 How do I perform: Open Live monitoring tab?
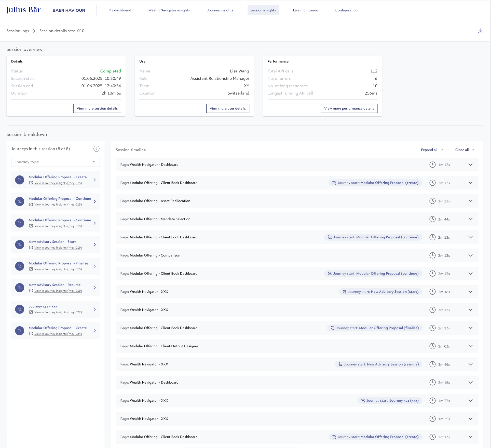tap(305, 10)
